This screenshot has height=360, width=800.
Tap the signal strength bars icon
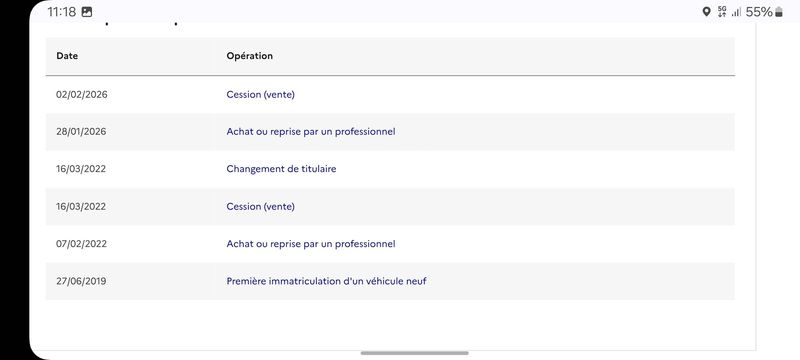pos(736,12)
